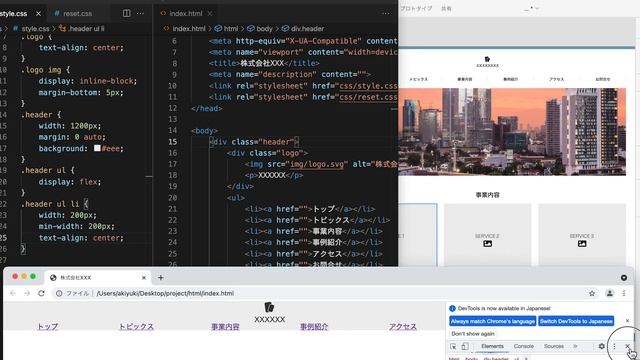Image resolution: width=640 pixels, height=360 pixels.
Task: Click the アクセス link in the web page
Action: (402, 327)
